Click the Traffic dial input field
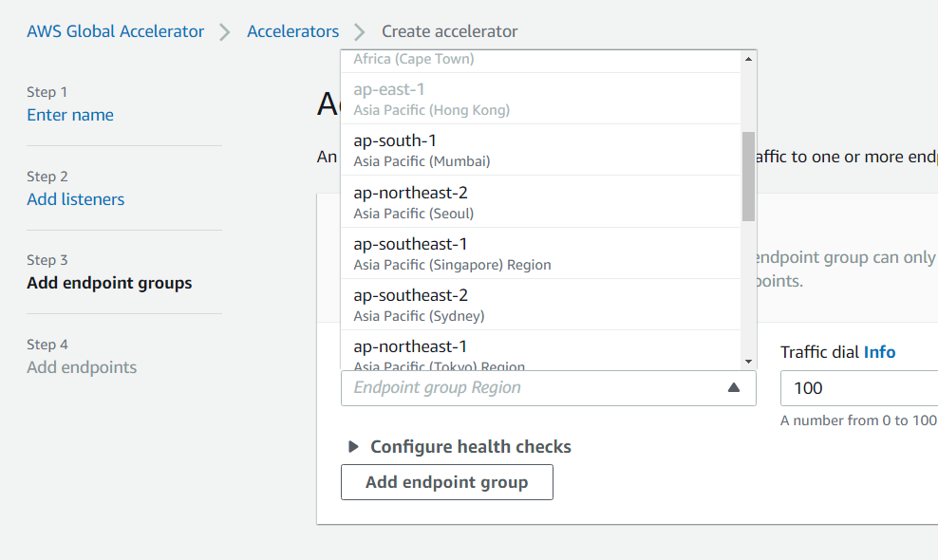Viewport: 938px width, 560px height. click(854, 388)
